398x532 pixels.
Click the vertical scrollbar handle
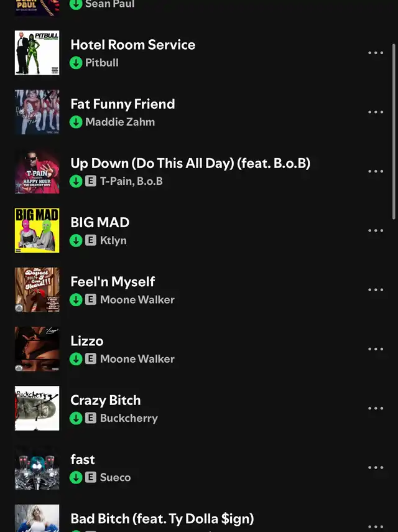394,131
